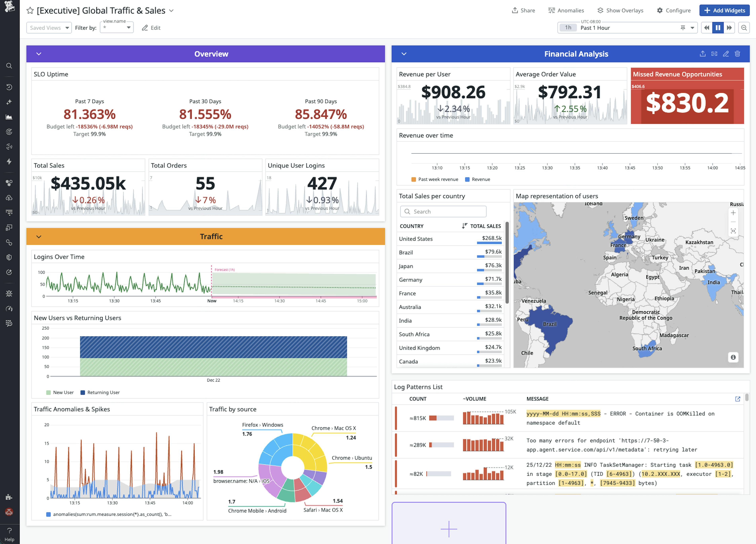Delete the Financial Analysis group via the trash icon
This screenshot has height=544, width=756.
click(x=737, y=54)
